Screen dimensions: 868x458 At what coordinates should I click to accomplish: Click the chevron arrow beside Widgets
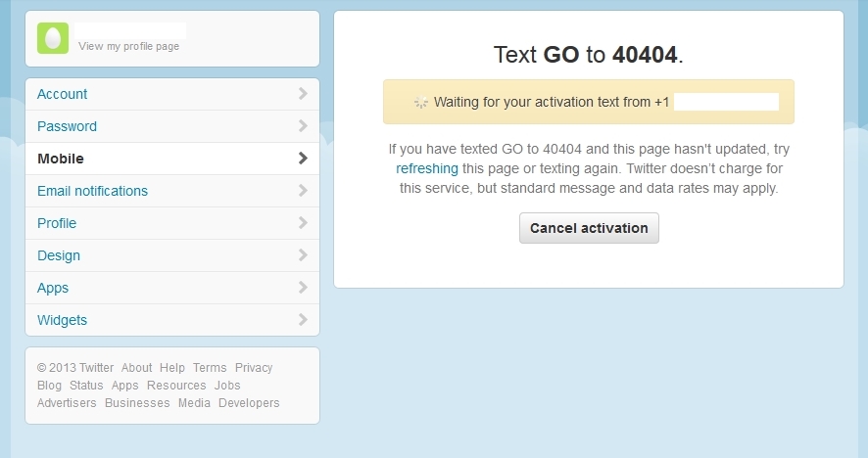(x=303, y=320)
